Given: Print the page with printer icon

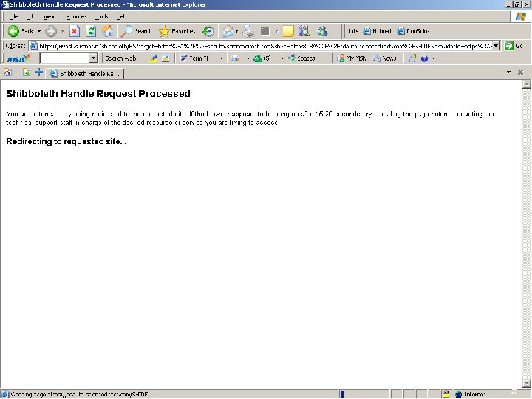Looking at the screenshot, I should 248,31.
